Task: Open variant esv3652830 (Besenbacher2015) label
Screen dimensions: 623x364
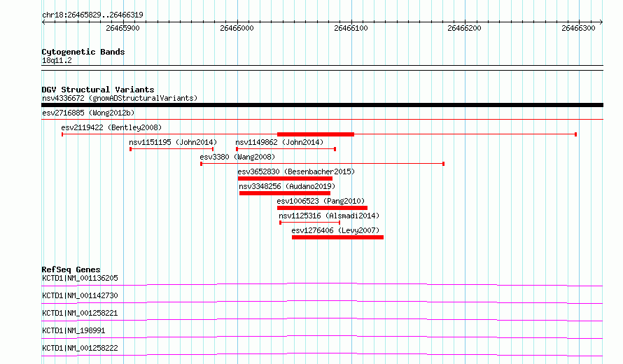Action: click(296, 171)
